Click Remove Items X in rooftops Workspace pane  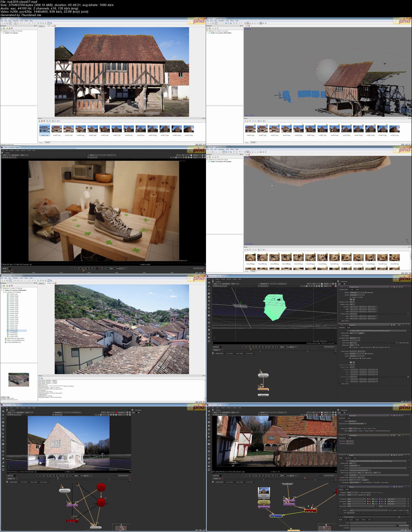(12, 286)
